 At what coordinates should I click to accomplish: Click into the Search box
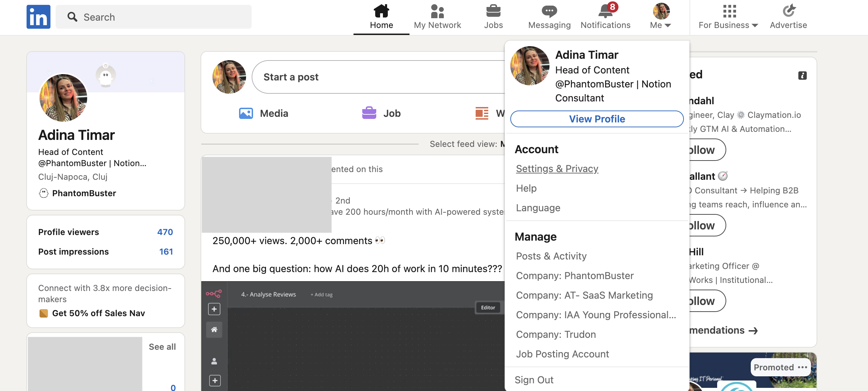(154, 17)
